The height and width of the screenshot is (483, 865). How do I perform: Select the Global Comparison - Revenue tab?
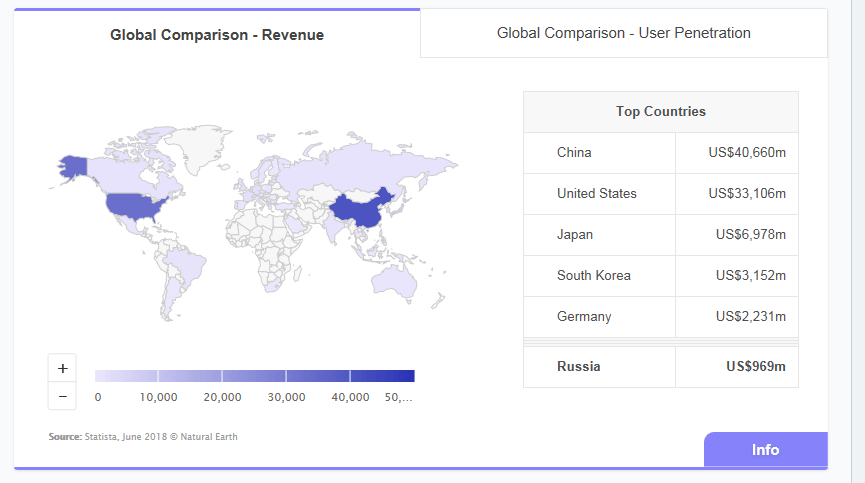(217, 34)
